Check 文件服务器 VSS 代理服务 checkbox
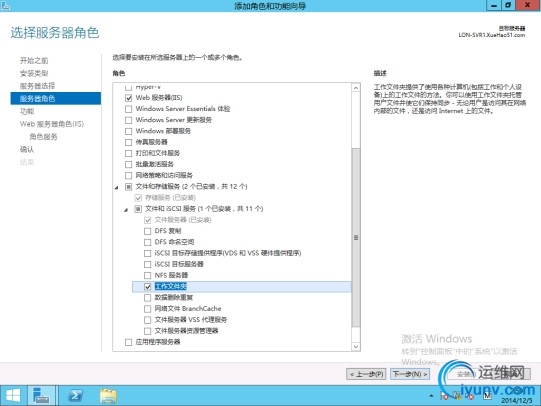541x406 pixels. [147, 320]
